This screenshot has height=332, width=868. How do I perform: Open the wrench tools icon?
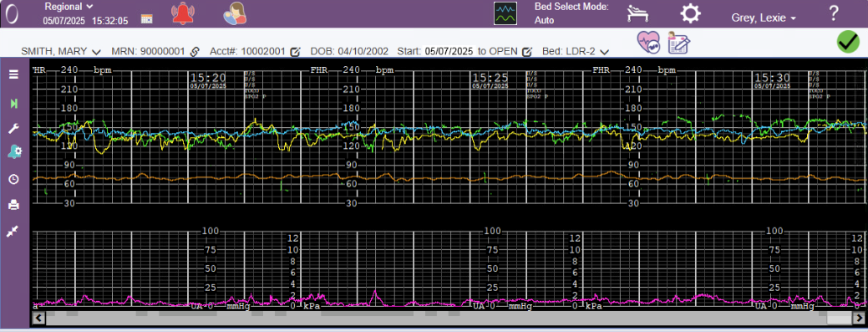(14, 129)
